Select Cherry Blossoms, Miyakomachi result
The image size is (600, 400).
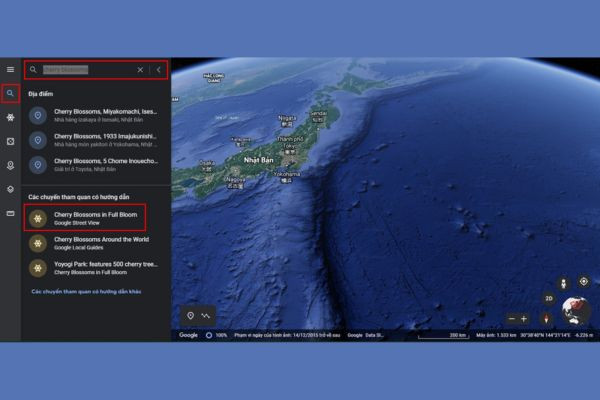96,115
